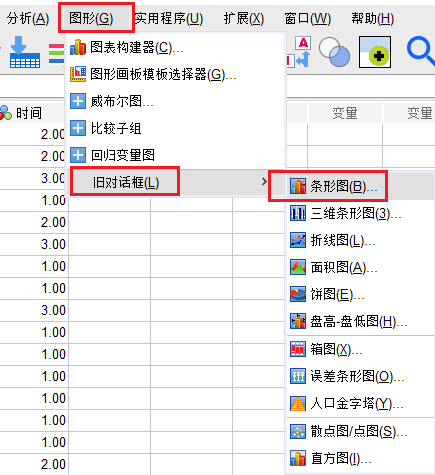The image size is (435, 475).
Task: Click the scatter plot icon for 散点图/点图
Action: pos(298,431)
